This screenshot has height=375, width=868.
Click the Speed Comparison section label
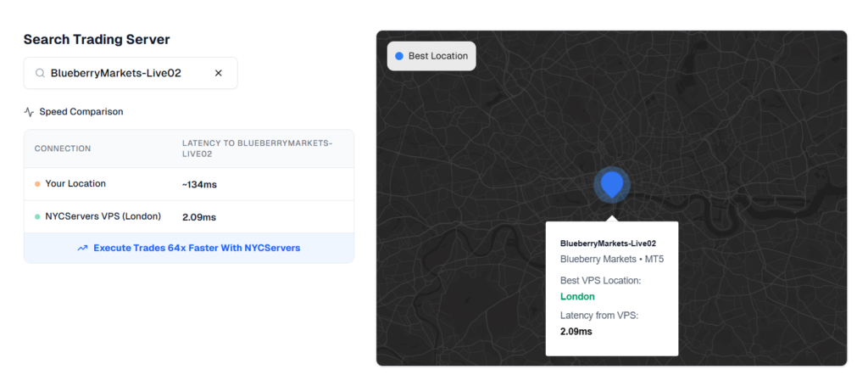pyautogui.click(x=81, y=112)
